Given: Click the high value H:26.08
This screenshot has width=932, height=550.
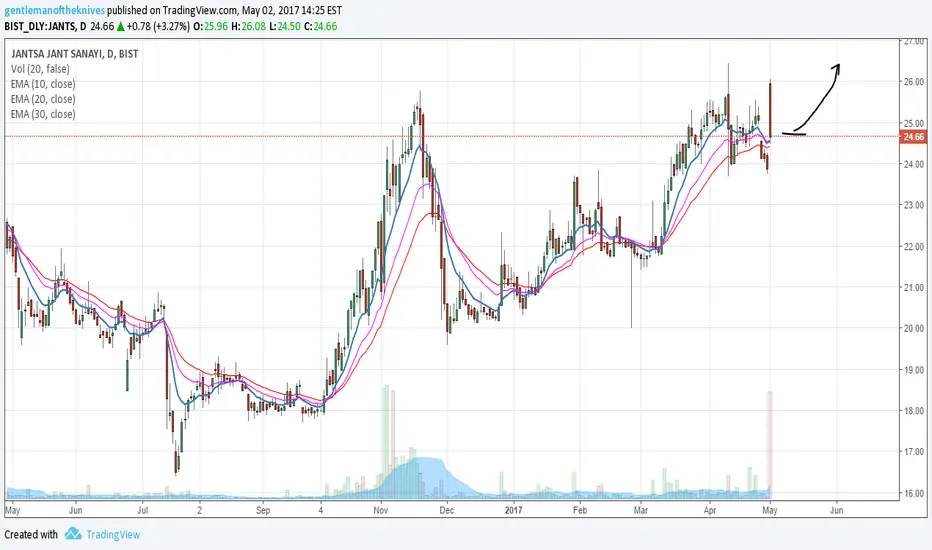Looking at the screenshot, I should pyautogui.click(x=249, y=26).
